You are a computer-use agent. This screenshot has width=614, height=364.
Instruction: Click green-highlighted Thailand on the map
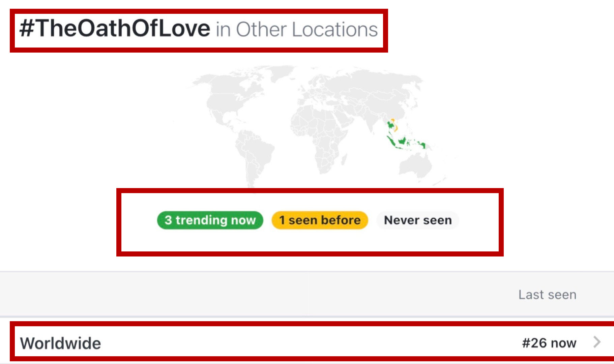pyautogui.click(x=391, y=126)
